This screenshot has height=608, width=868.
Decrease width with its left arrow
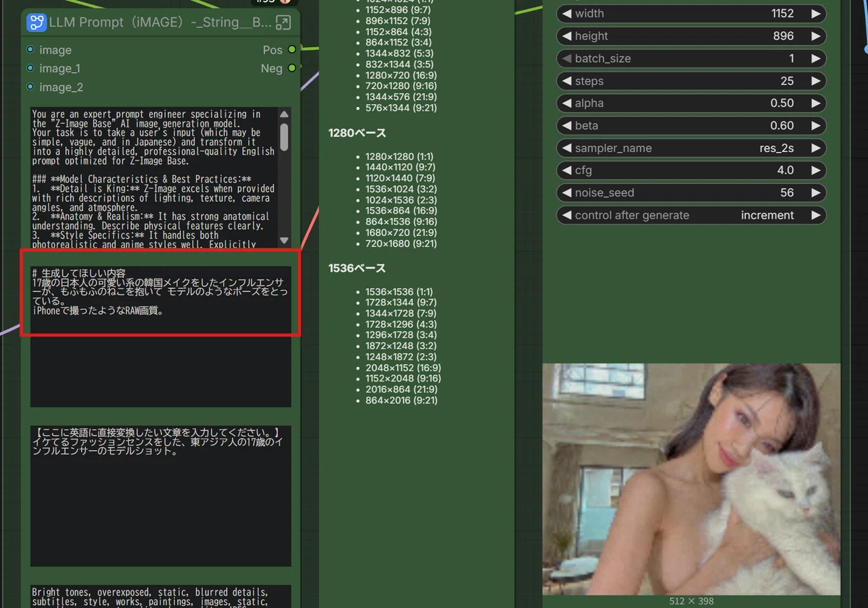tap(566, 14)
